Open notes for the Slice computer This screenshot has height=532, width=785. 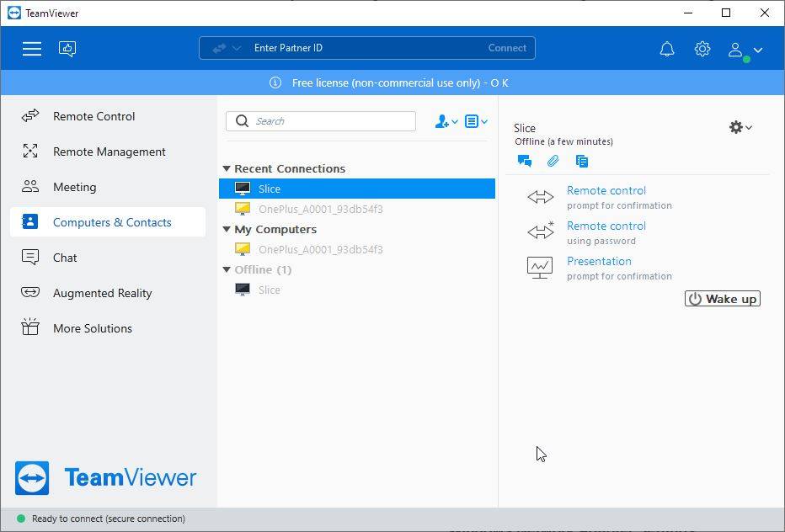click(x=581, y=160)
